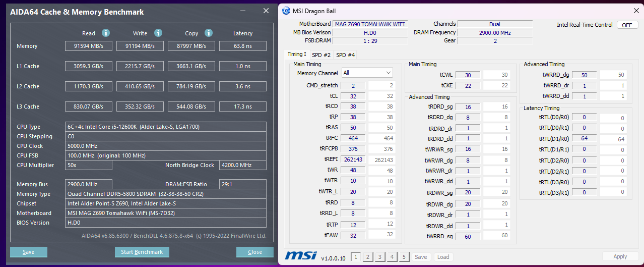Click the Save button in AIDA64
Image resolution: width=644 pixels, height=267 pixels.
coord(29,252)
